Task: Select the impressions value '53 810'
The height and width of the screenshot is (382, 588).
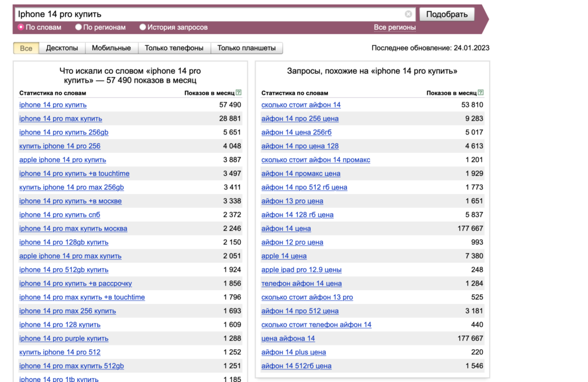Action: [472, 105]
